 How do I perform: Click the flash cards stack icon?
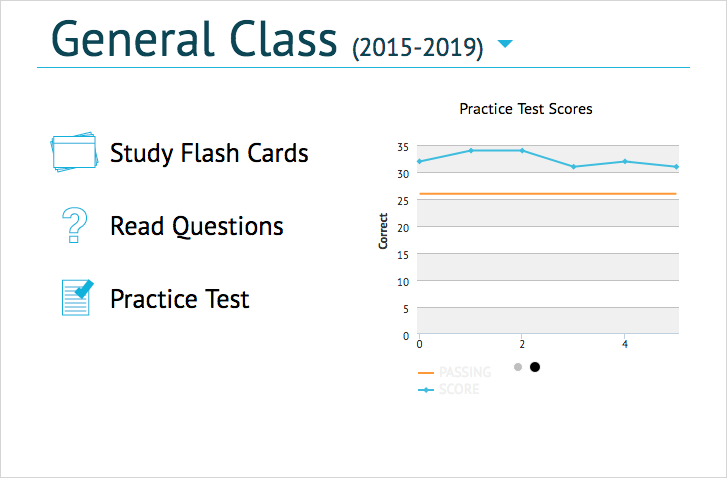pyautogui.click(x=74, y=153)
